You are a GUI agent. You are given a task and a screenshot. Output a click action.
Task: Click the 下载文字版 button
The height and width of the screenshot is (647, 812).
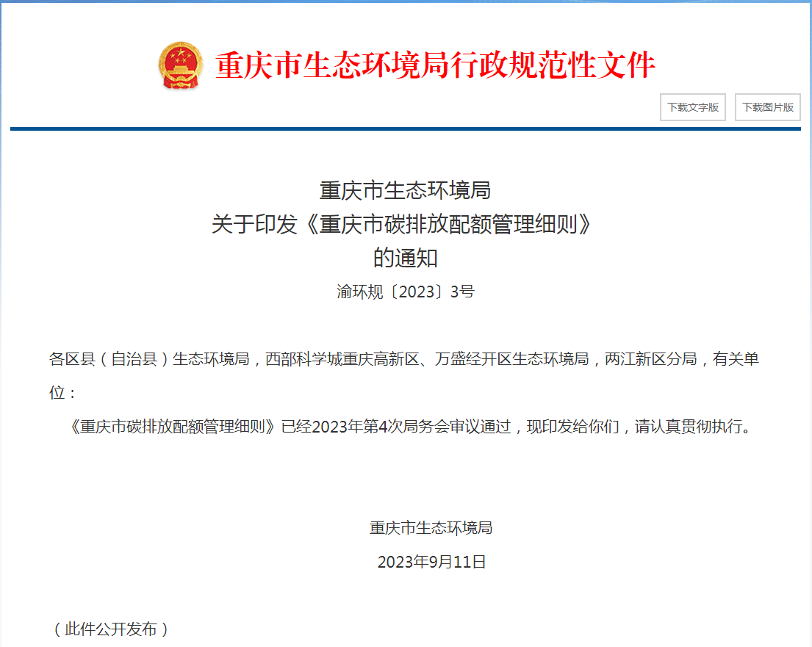click(692, 107)
